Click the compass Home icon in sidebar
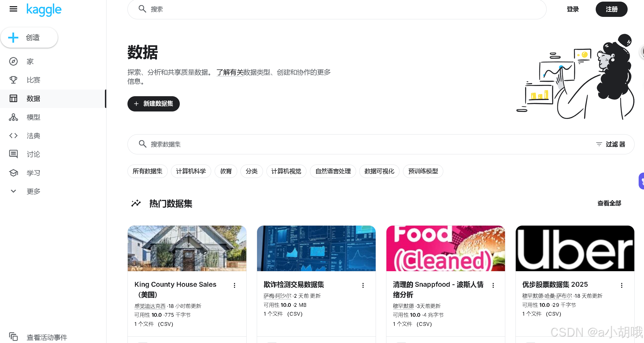Viewport: 644px width, 343px height. [13, 61]
